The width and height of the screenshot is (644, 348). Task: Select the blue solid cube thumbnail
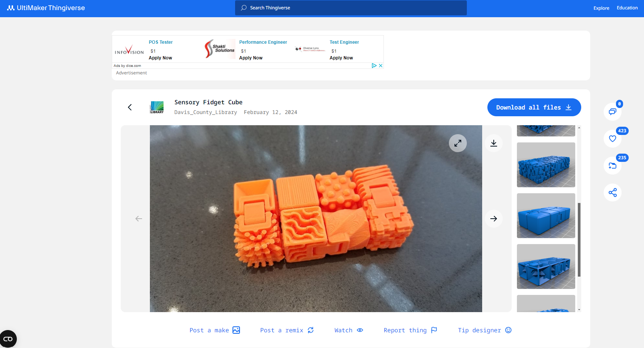[546, 216]
